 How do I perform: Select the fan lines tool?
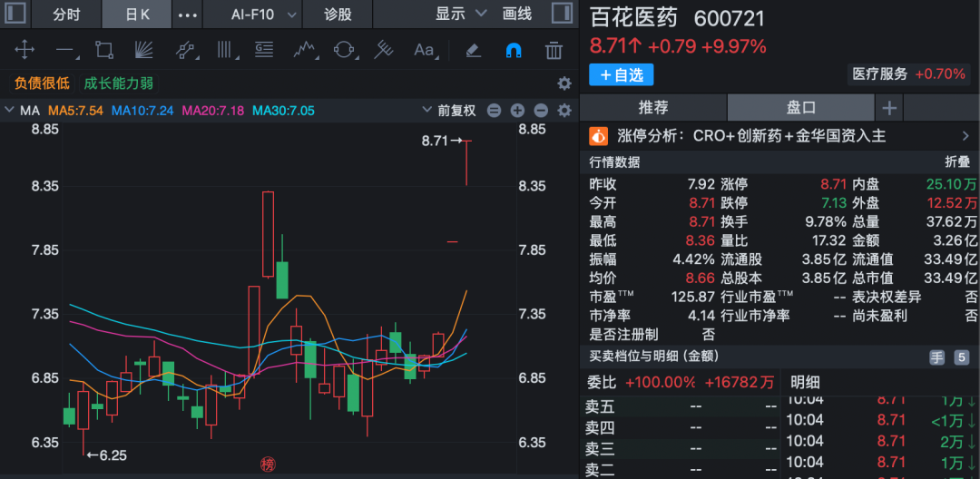pyautogui.click(x=143, y=49)
